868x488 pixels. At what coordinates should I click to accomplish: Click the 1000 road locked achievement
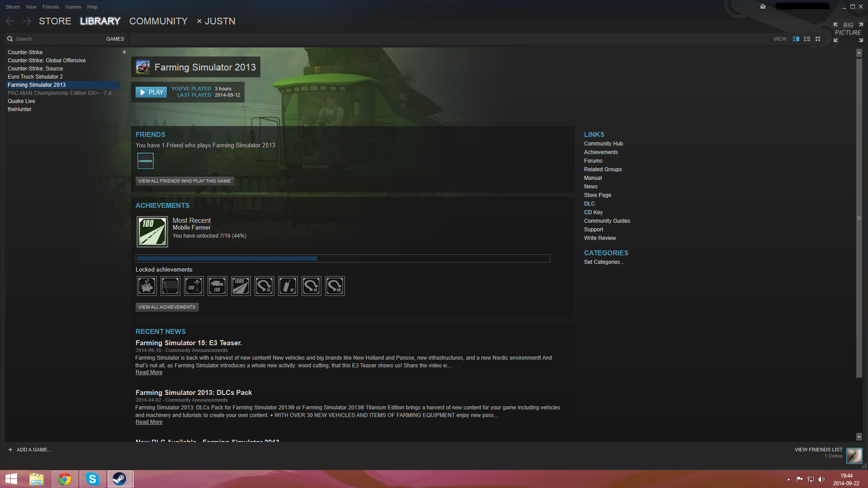pyautogui.click(x=241, y=286)
